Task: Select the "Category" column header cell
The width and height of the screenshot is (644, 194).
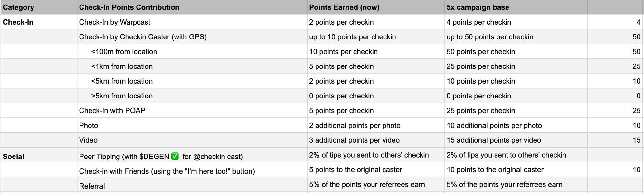Action: pos(18,7)
